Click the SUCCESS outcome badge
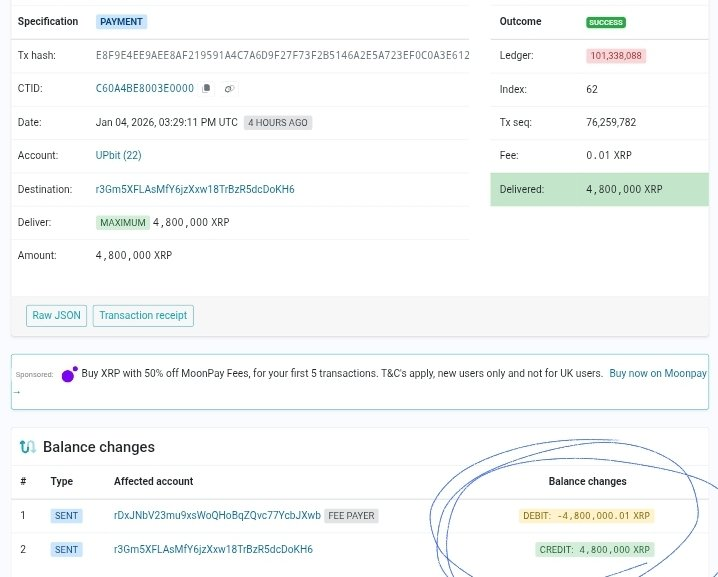 click(605, 22)
